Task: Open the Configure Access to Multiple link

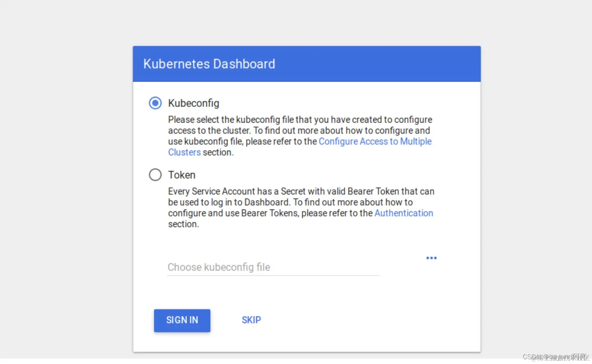Action: click(375, 141)
